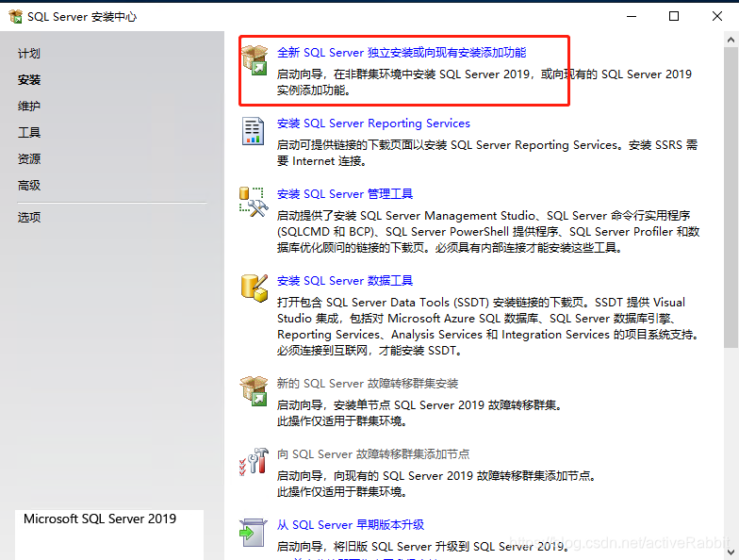The image size is (739, 560).
Task: Click the description starting 打开包含 SQL Server Data Tools
Action: pos(488,326)
